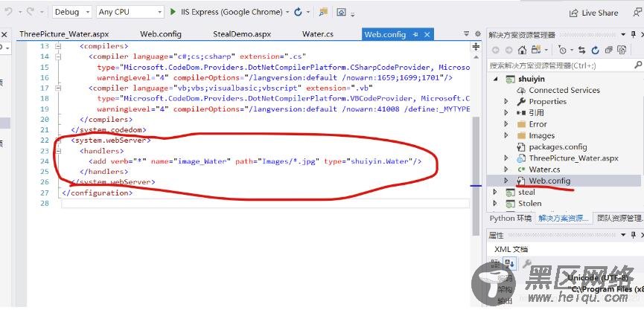The width and height of the screenshot is (644, 310).
Task: Expand the 引用 references node
Action: (x=506, y=112)
